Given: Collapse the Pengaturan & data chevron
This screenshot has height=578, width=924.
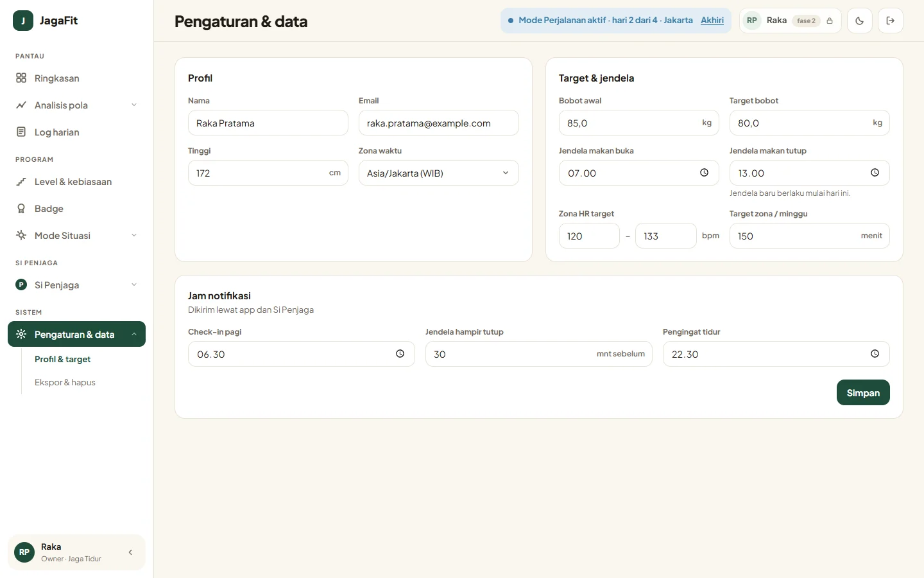Looking at the screenshot, I should (134, 334).
